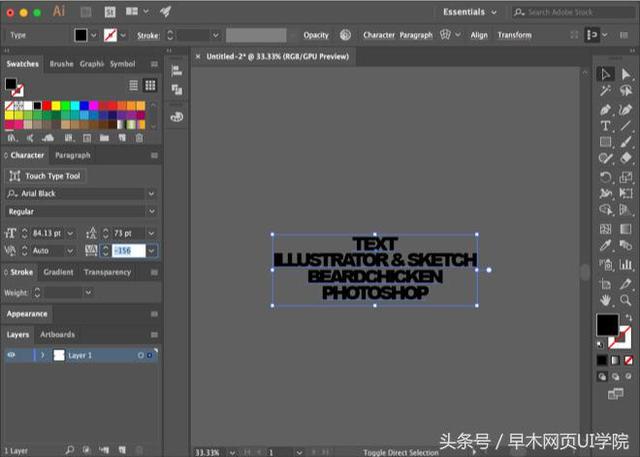The width and height of the screenshot is (640, 457).
Task: Open font size dropdown 84.13 pt
Action: click(70, 233)
